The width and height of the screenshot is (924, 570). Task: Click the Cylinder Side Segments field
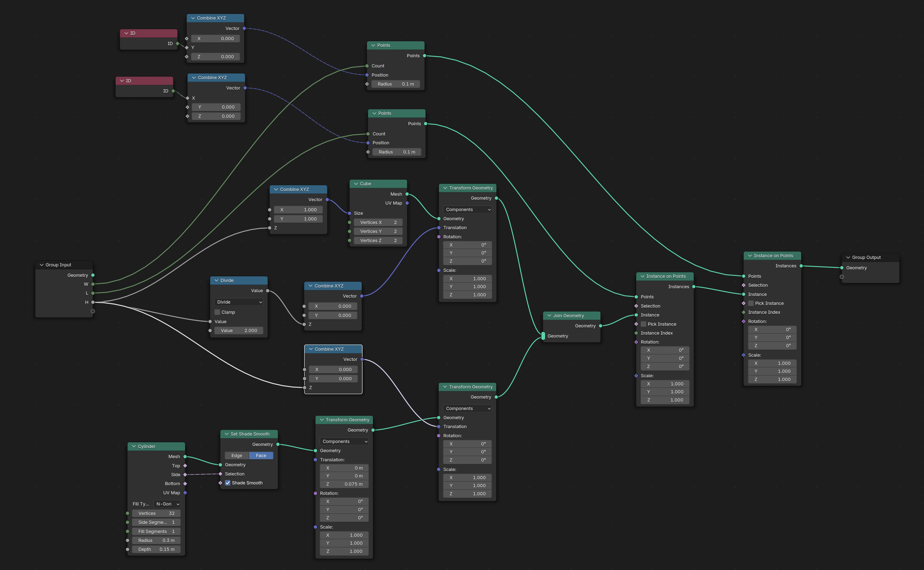pyautogui.click(x=156, y=522)
